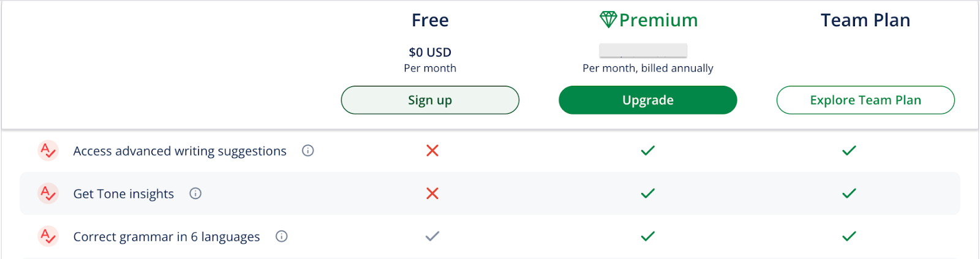Viewport: 980px width, 259px height.
Task: Click info icon beside Correct grammar in 6 languages
Action: point(282,236)
